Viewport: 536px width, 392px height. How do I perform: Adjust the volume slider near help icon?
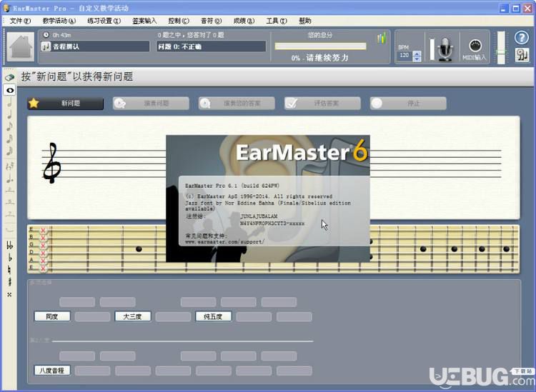pos(501,48)
